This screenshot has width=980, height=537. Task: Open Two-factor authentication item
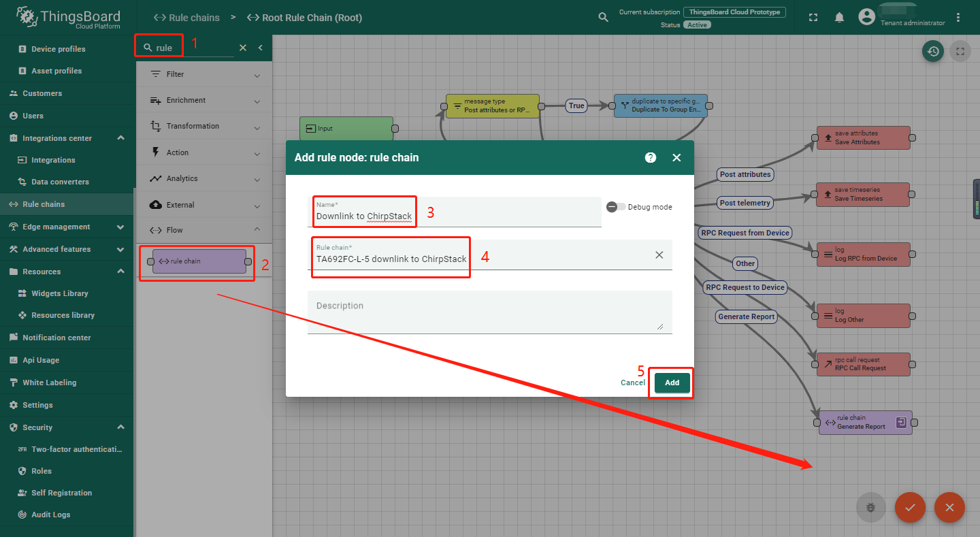point(67,449)
